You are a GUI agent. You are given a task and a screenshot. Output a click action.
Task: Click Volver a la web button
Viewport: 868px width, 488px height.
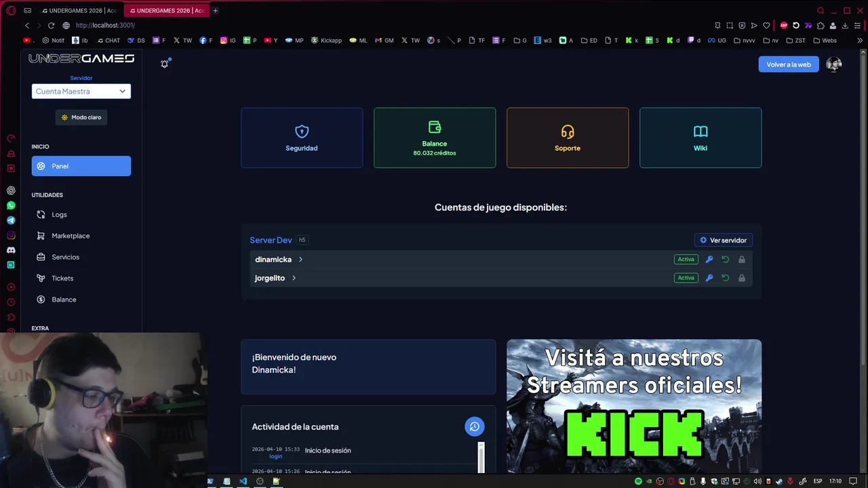point(789,64)
